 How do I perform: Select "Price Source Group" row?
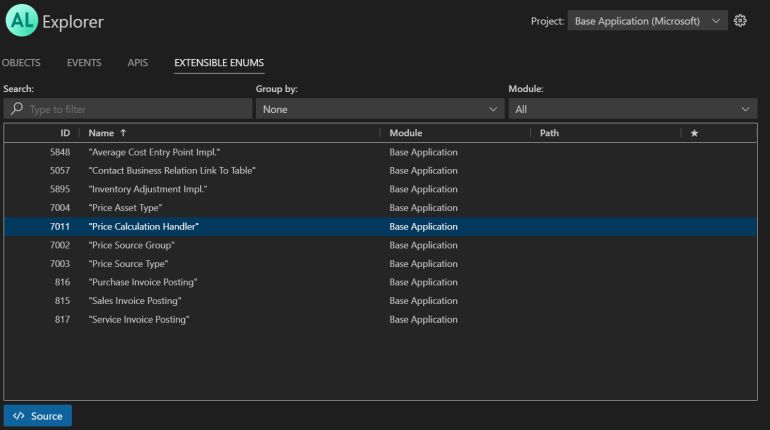pos(380,245)
